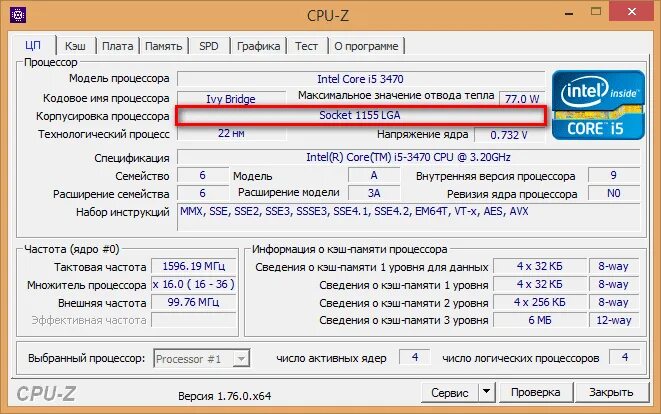Screen dimensions: 661x414
Task: Maximize the CPU-Z window
Action: [x=596, y=12]
